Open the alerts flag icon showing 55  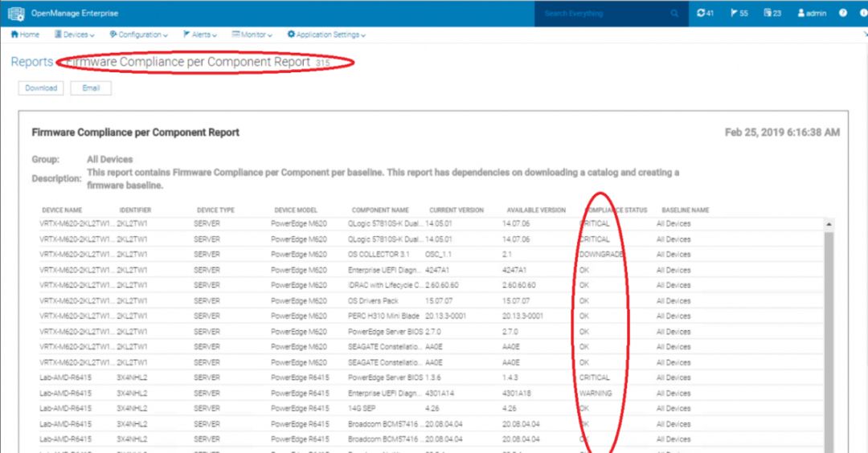(x=739, y=14)
